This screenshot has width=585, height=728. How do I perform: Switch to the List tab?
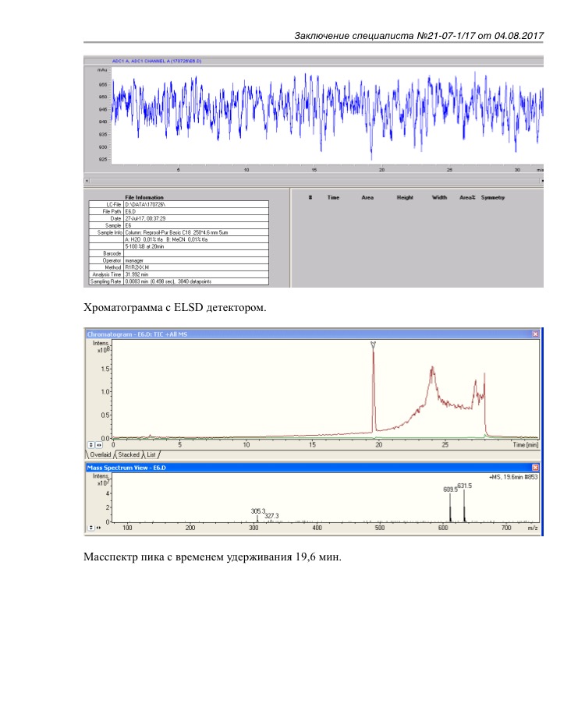coord(152,454)
